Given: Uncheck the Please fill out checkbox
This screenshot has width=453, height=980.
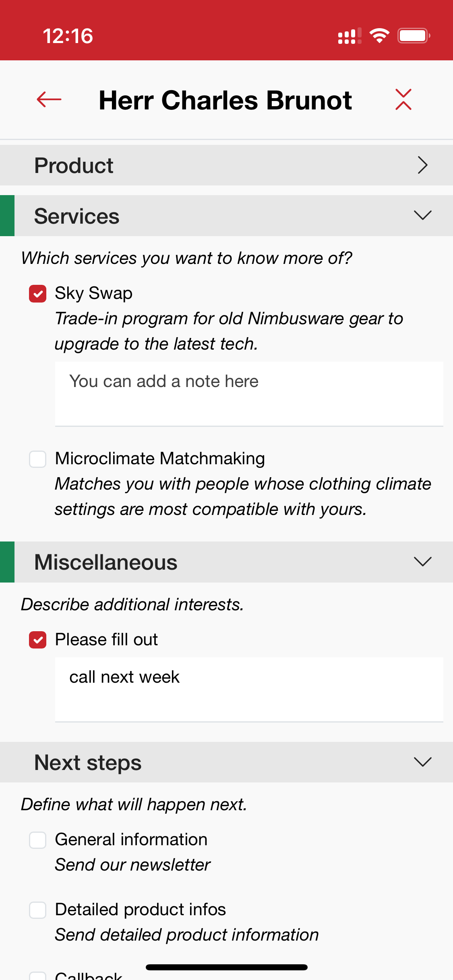Looking at the screenshot, I should [38, 640].
